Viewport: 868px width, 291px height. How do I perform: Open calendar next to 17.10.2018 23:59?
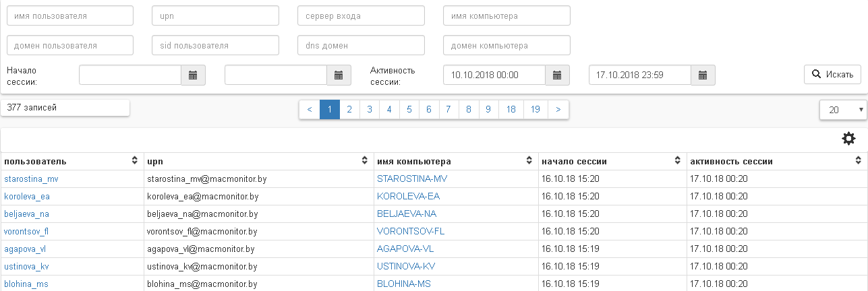[x=703, y=75]
